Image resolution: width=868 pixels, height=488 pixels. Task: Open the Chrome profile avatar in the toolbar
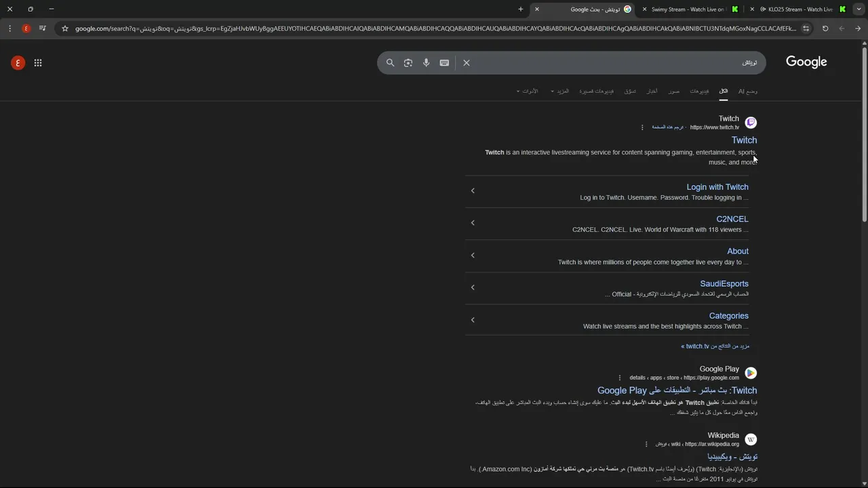(26, 28)
